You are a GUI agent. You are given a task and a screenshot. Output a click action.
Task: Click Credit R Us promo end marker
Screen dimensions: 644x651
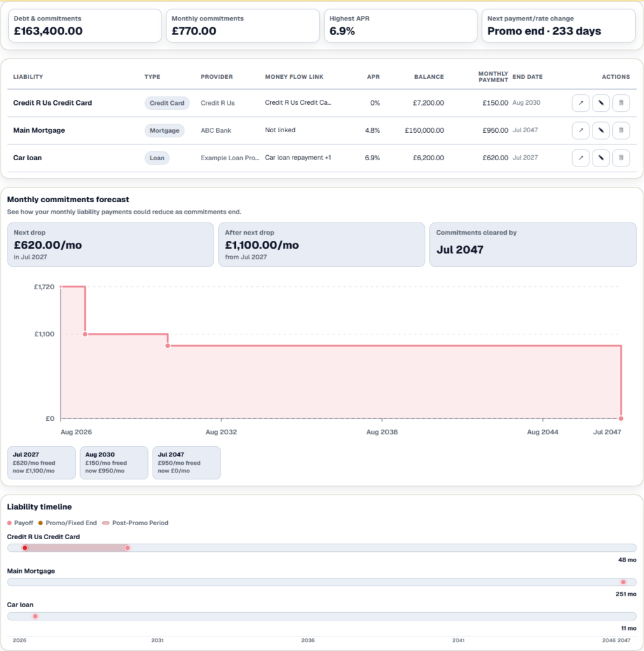[x=25, y=548]
